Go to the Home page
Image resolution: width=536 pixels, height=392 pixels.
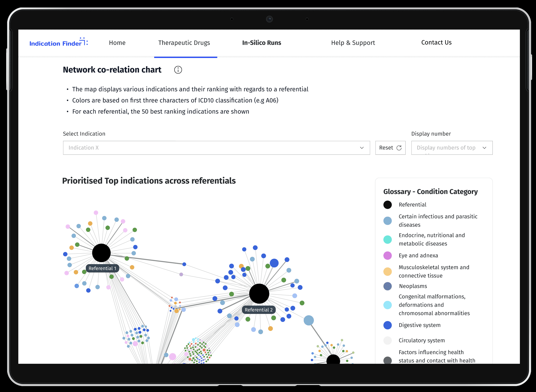click(117, 43)
